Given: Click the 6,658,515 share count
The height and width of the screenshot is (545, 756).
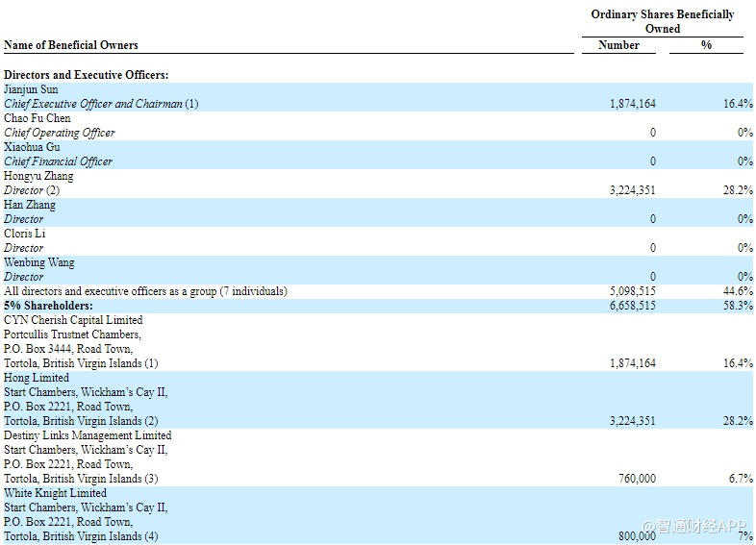Looking at the screenshot, I should click(x=632, y=306).
